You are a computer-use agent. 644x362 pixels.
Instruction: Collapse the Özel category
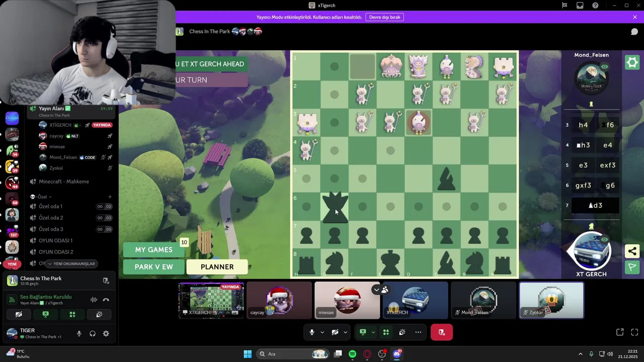[x=42, y=197]
